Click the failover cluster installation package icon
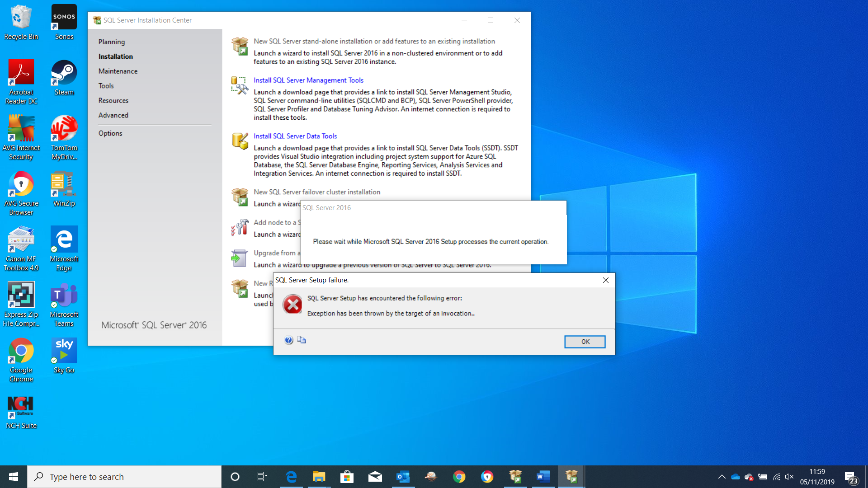Screen dimensions: 868x488 click(x=240, y=197)
